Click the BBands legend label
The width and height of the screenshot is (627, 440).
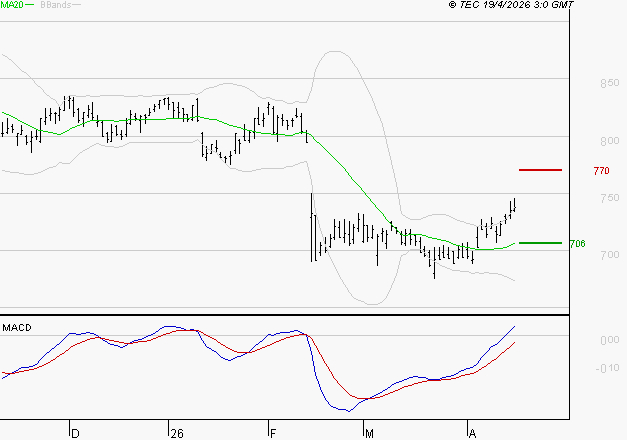[56, 5]
